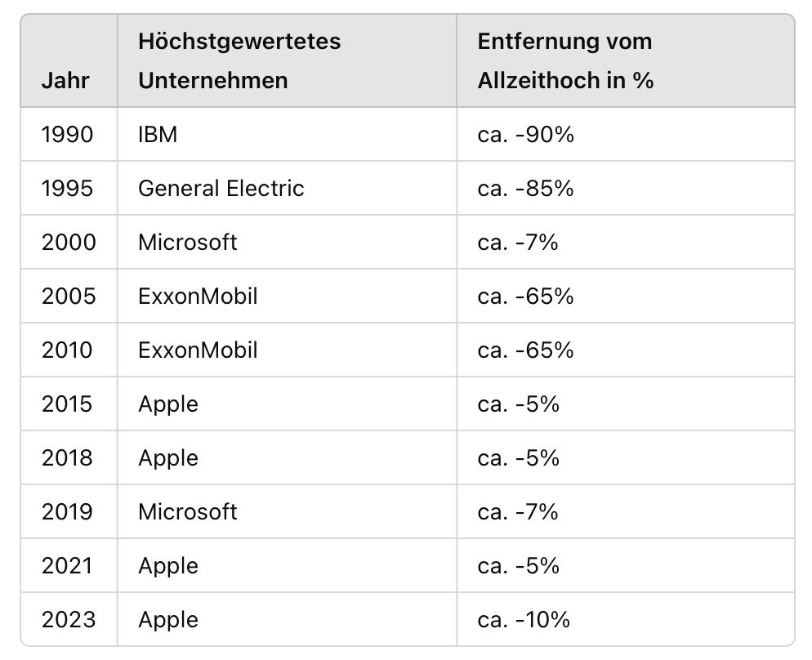The width and height of the screenshot is (812, 660).
Task: Select Apple in the 2015 row
Action: (x=168, y=404)
